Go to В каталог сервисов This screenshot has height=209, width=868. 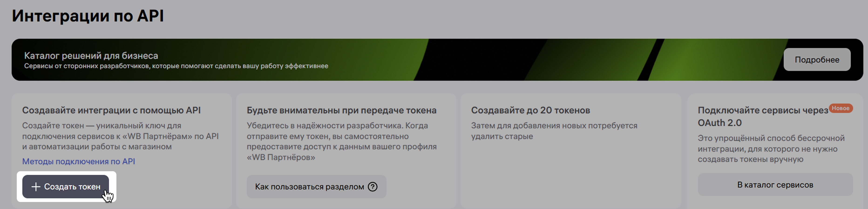pos(775,185)
